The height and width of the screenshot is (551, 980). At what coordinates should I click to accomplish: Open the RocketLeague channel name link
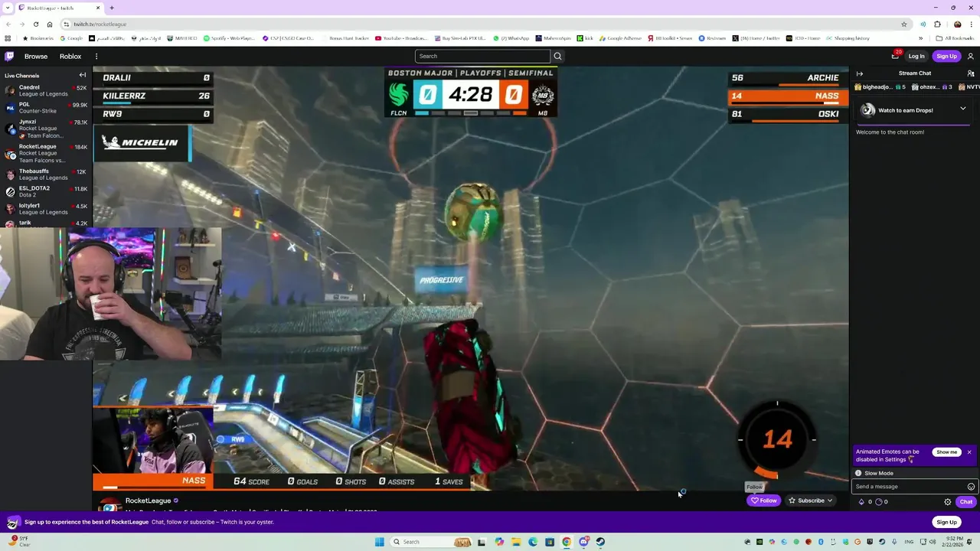(x=148, y=500)
